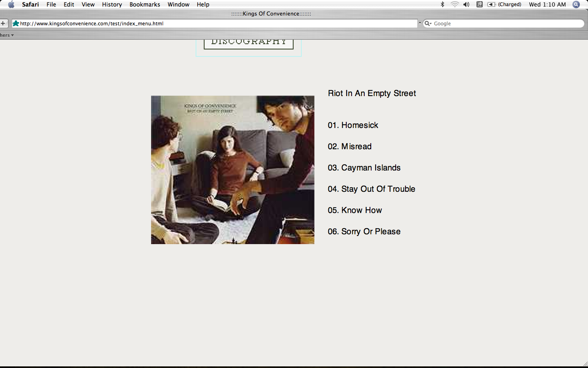Click the Wi-Fi status icon
Screen dimensions: 588x368
tap(454, 4)
